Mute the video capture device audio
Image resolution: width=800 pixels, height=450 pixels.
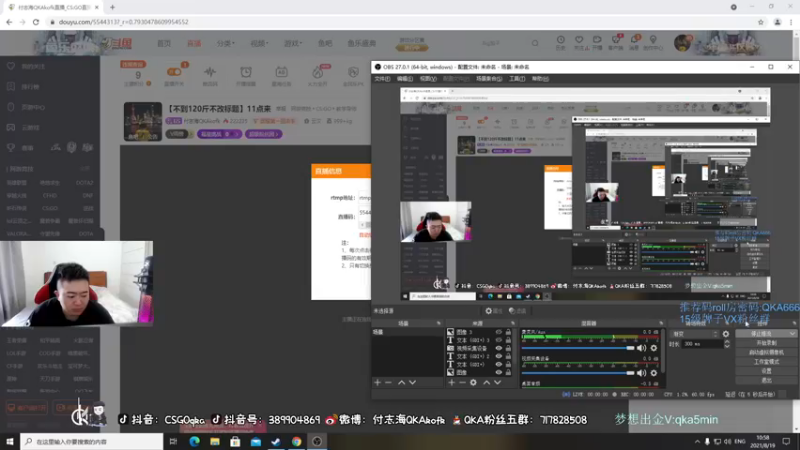tap(641, 373)
